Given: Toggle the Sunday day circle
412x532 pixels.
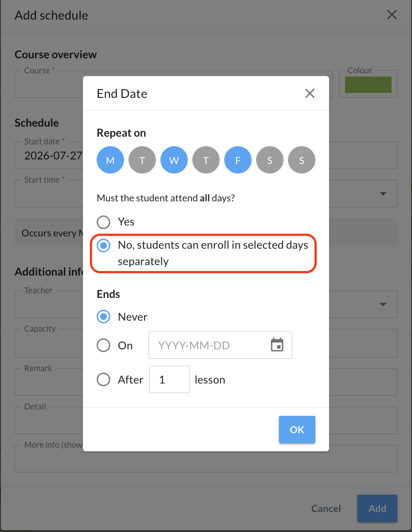Looking at the screenshot, I should click(x=301, y=160).
